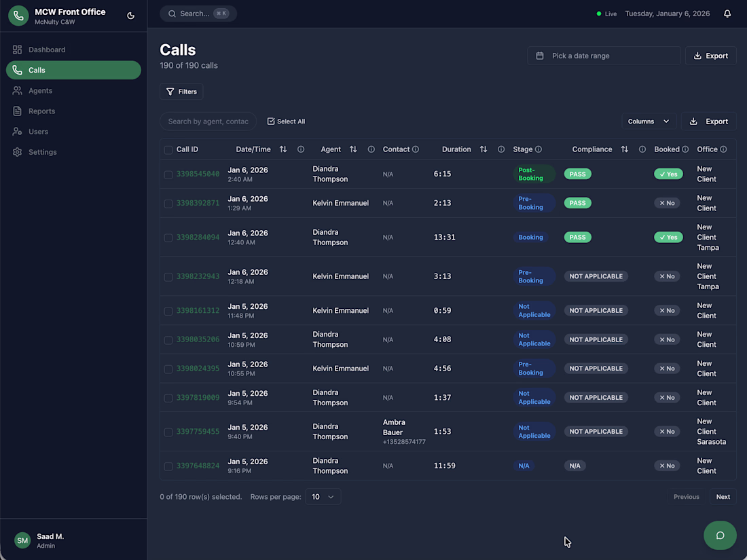747x560 pixels.
Task: Show Booked column info icon
Action: [685, 149]
